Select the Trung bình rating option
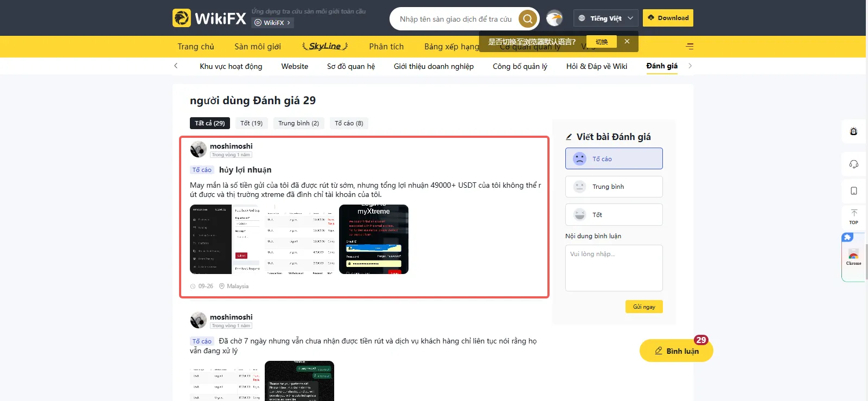The height and width of the screenshot is (401, 868). [614, 187]
